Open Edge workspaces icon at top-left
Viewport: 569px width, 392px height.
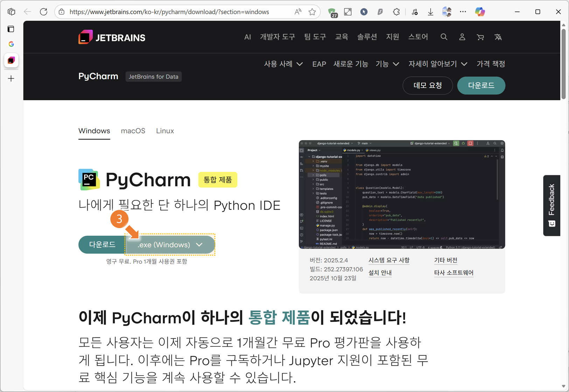coord(12,12)
